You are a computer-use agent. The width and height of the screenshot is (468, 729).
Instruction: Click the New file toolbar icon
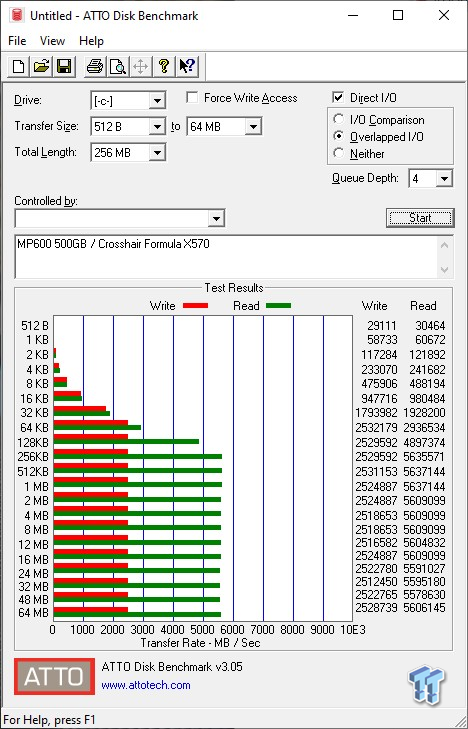(19, 66)
